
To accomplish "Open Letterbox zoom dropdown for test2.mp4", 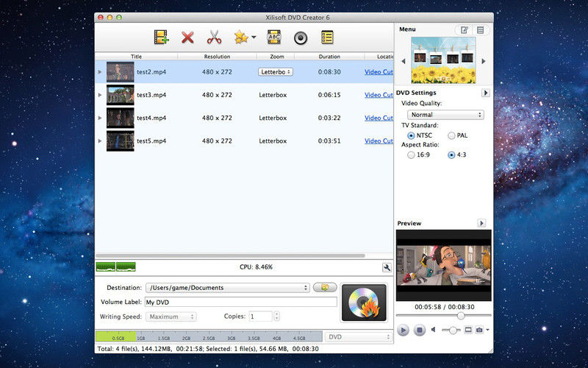I will pos(276,71).
